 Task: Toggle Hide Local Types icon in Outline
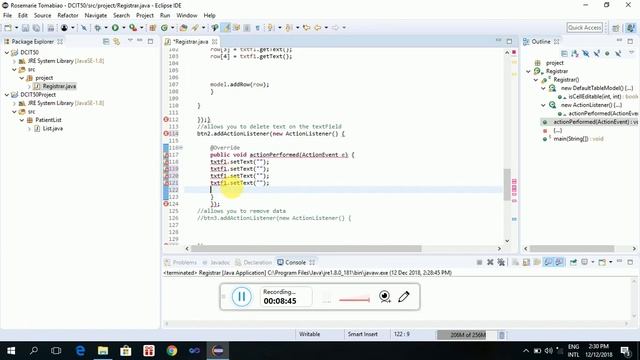coord(618,53)
